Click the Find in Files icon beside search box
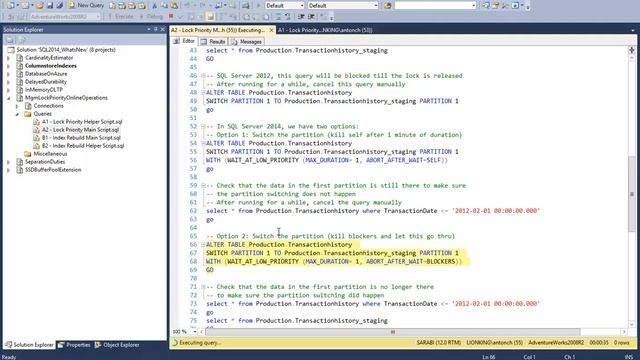 click(x=387, y=6)
